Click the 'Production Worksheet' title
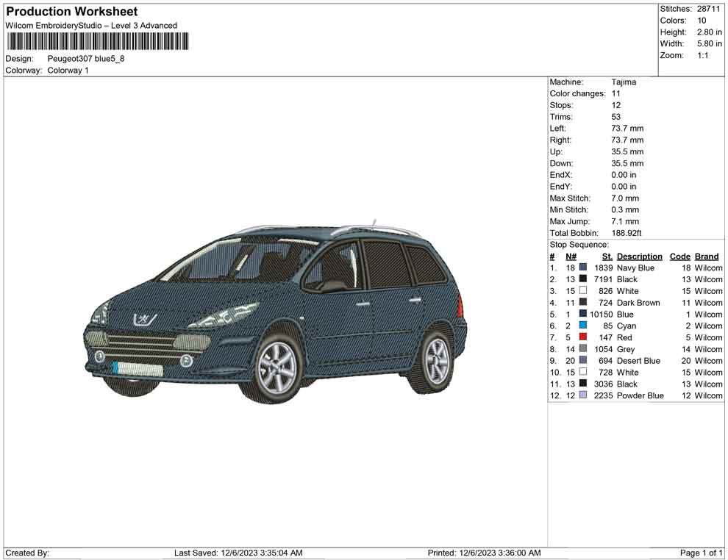Screen dimensions: 728x560 [x=72, y=12]
